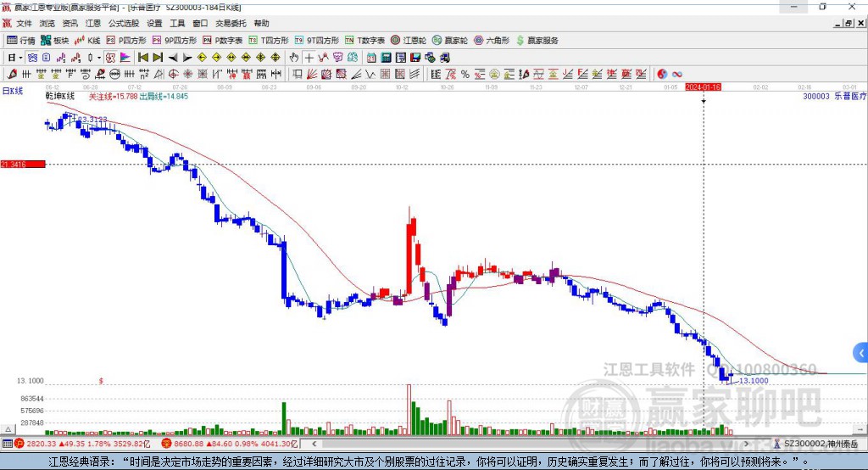Viewport: 868px width, 470px height.
Task: Open the 江恩 menu
Action: pyautogui.click(x=93, y=23)
